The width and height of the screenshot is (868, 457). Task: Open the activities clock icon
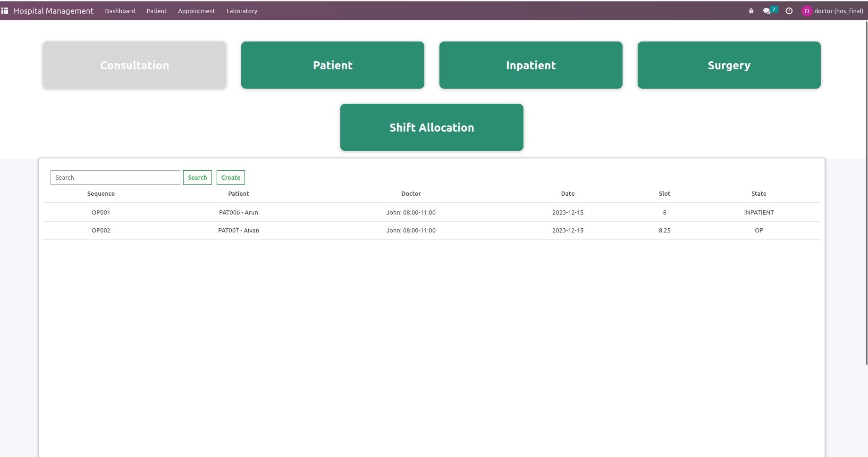coord(789,11)
